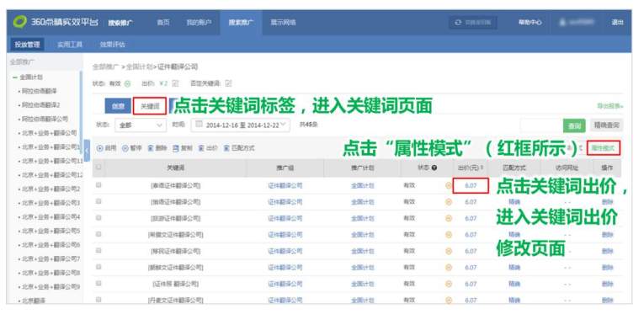Image resolution: width=644 pixels, height=325 pixels.
Task: Click orange status icon in 丹麦文证件翻译公司 row
Action: pos(449,301)
